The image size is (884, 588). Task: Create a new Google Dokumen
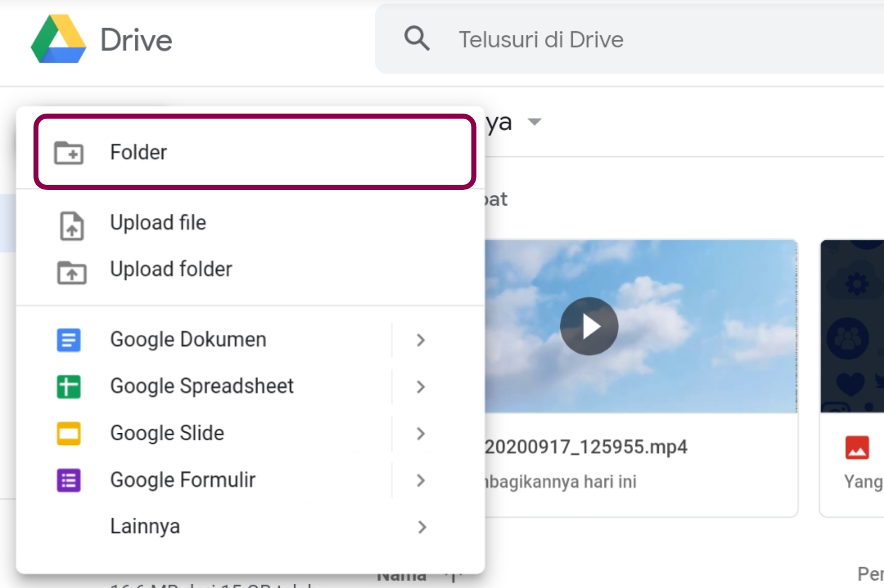point(204,340)
